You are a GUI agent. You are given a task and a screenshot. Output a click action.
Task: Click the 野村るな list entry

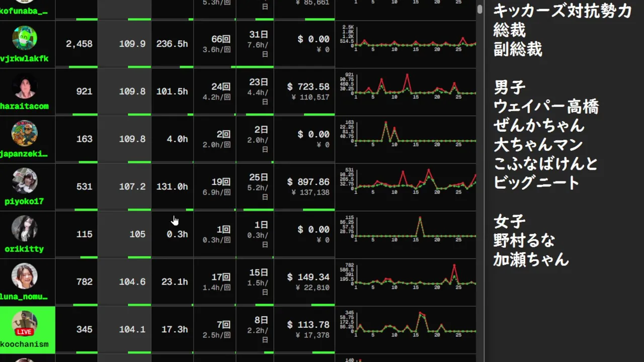coord(524,240)
